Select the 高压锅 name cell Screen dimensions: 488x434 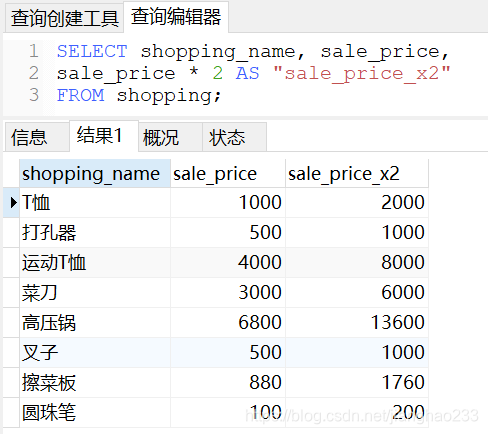pyautogui.click(x=95, y=322)
